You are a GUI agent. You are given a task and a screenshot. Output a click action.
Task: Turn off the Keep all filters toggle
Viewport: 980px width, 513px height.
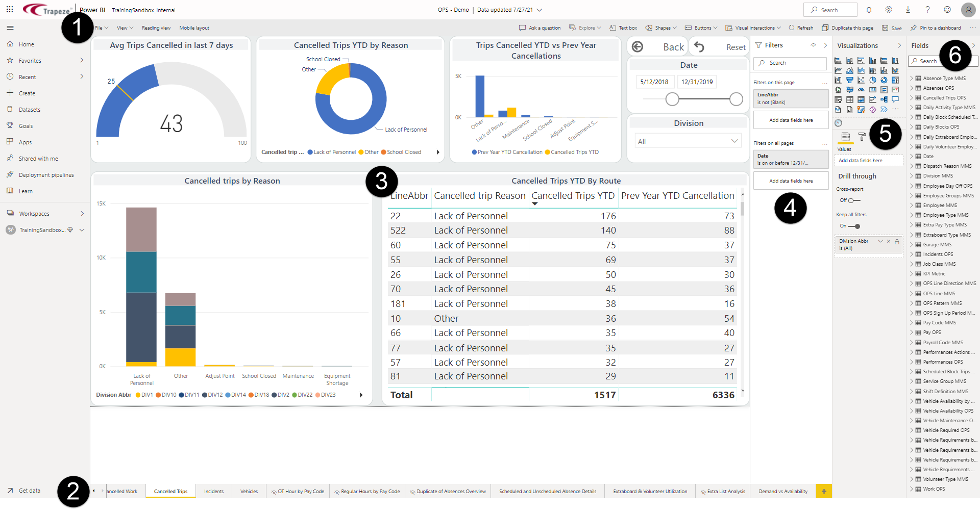click(x=856, y=226)
